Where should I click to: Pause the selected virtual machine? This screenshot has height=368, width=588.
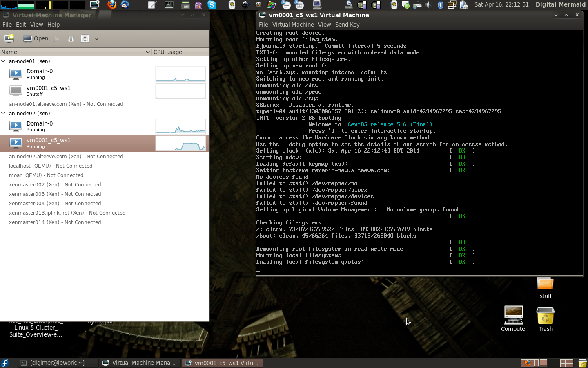[x=71, y=38]
